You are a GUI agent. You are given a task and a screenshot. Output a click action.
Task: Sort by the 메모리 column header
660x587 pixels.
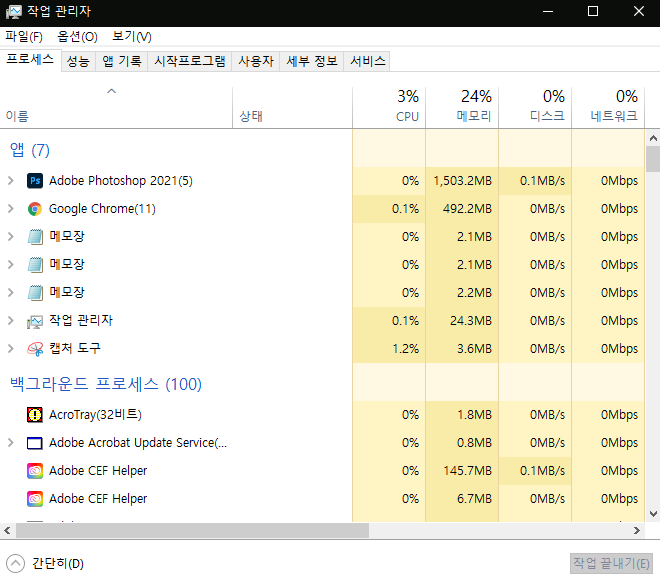point(462,107)
